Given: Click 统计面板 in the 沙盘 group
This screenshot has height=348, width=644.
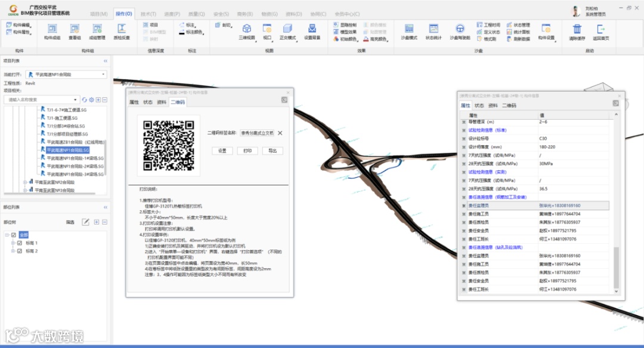Looking at the screenshot, I should 518,32.
